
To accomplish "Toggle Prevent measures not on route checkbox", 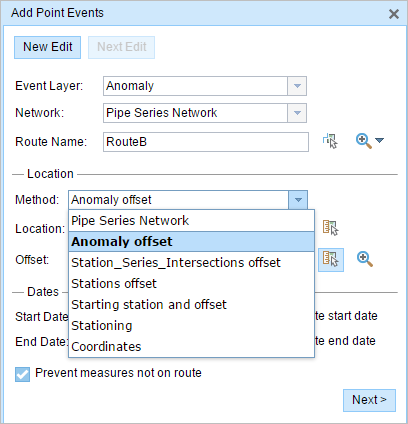I will pos(22,374).
